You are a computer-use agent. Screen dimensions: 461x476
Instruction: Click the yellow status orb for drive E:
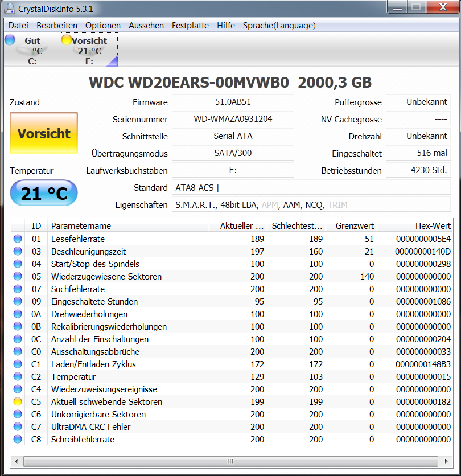(67, 40)
